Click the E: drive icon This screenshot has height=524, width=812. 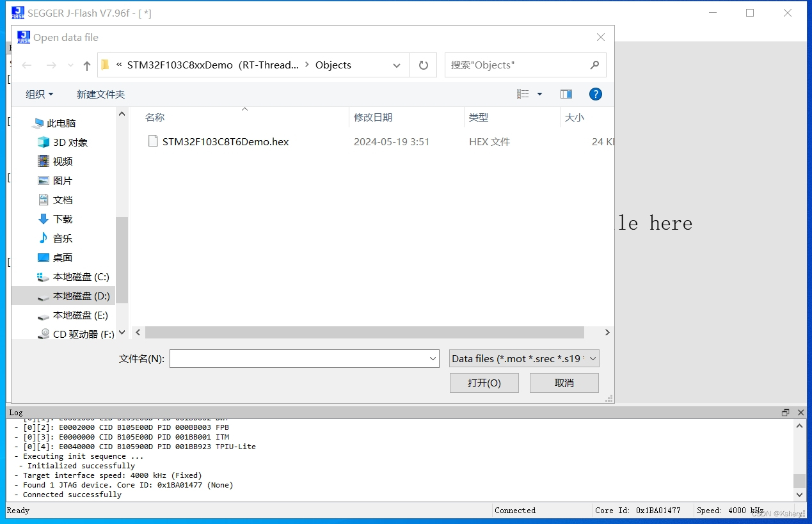click(x=44, y=316)
